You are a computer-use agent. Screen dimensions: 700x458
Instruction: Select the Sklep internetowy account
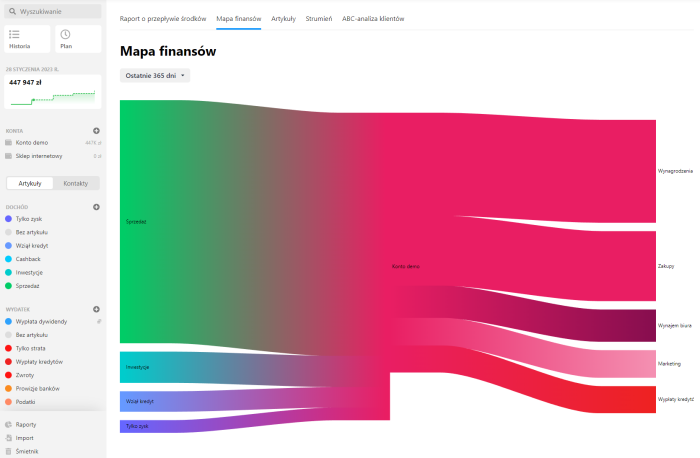(39, 156)
